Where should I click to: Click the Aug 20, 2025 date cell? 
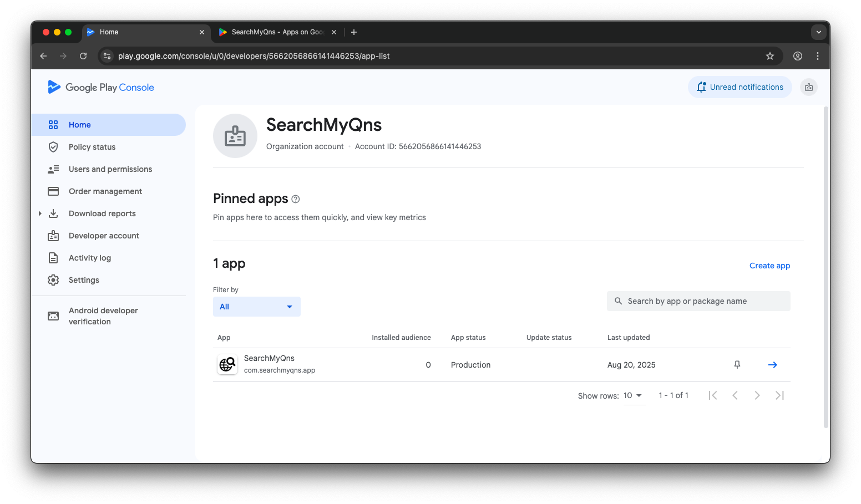click(631, 365)
